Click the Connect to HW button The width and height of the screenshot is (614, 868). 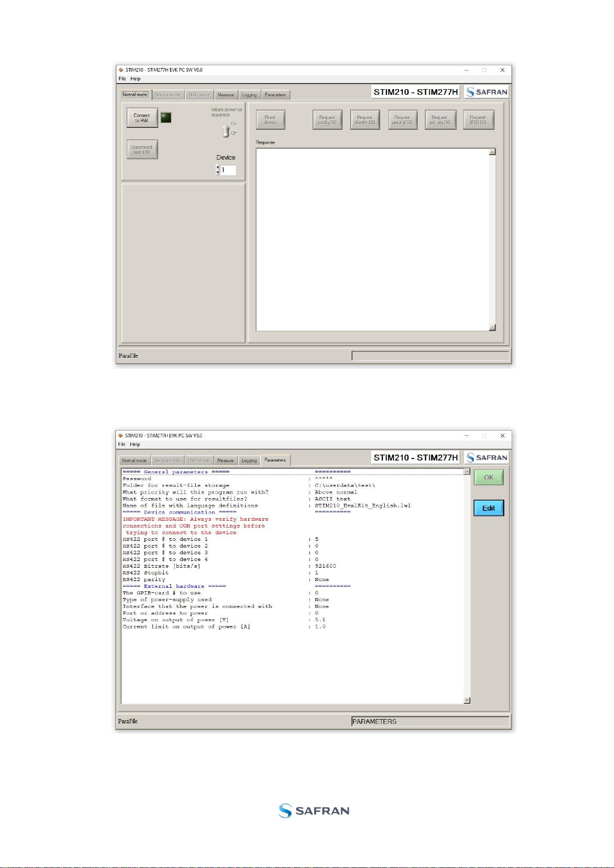[x=142, y=118]
